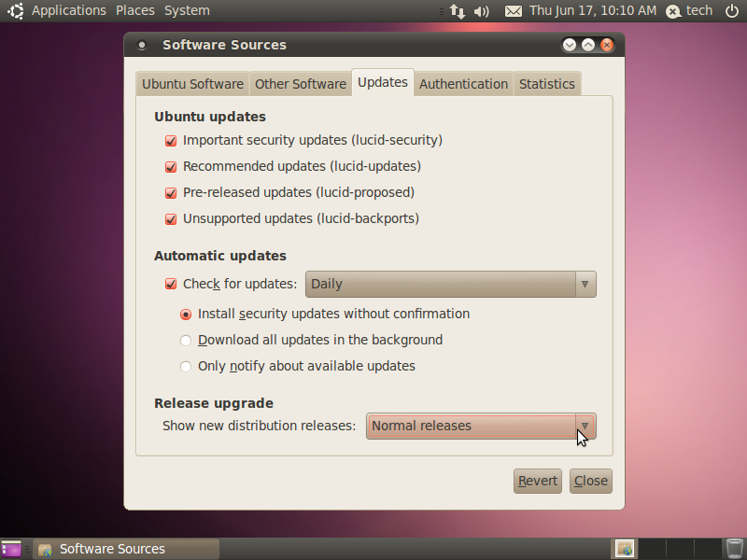
Task: Open the Normal releases dropdown
Action: click(x=481, y=426)
